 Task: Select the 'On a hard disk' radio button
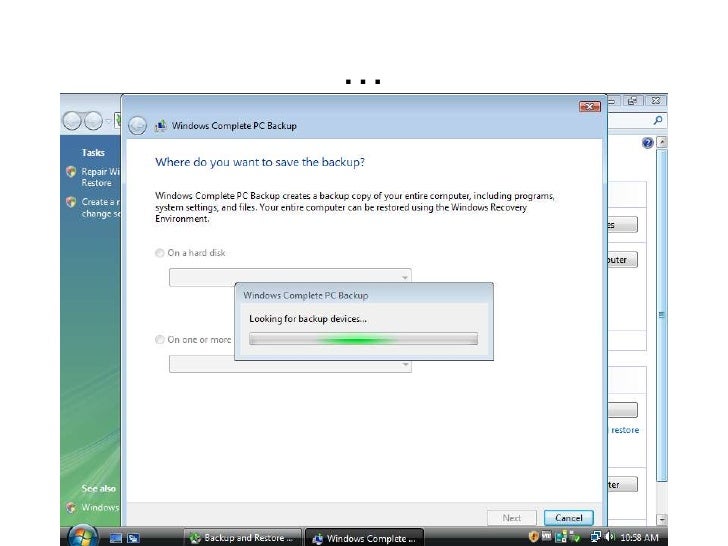tap(160, 253)
